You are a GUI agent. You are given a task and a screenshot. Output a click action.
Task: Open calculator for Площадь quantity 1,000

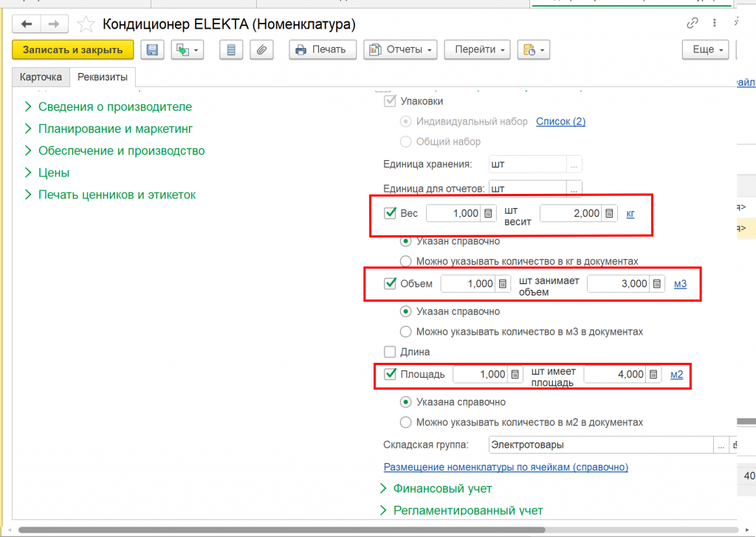(515, 374)
